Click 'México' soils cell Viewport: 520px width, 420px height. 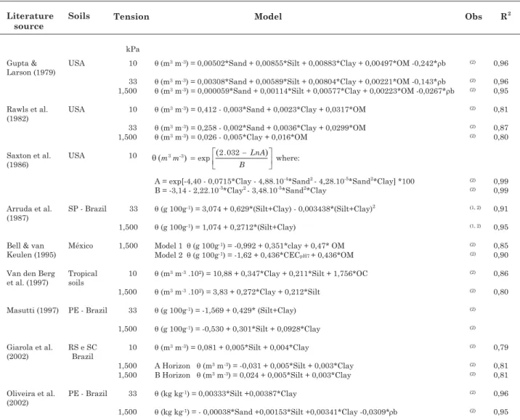click(x=81, y=246)
